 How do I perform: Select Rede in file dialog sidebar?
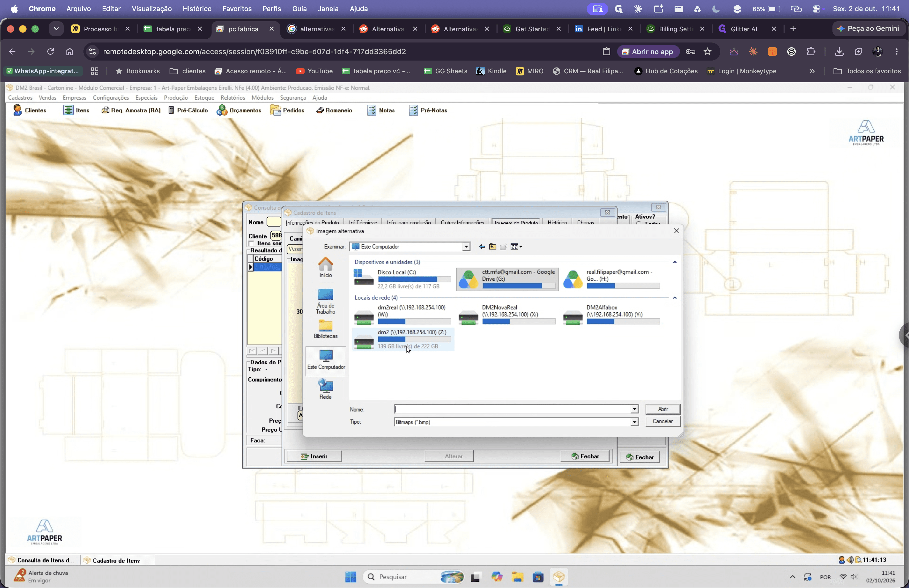(x=325, y=389)
